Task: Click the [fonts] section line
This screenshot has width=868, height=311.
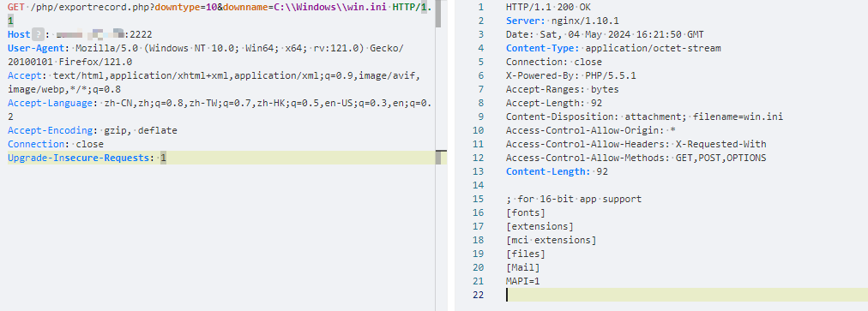Action: click(x=526, y=212)
